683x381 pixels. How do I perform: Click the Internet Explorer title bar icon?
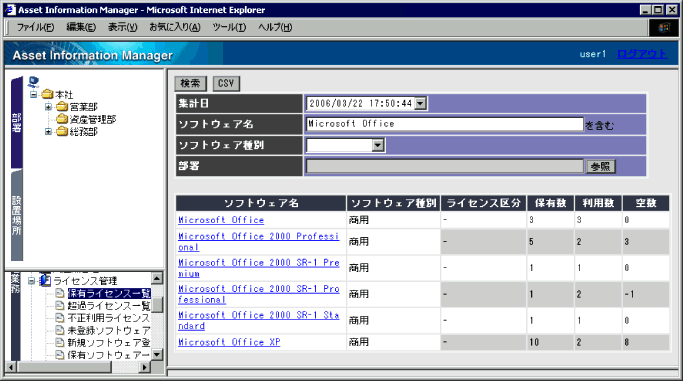pyautogui.click(x=10, y=10)
